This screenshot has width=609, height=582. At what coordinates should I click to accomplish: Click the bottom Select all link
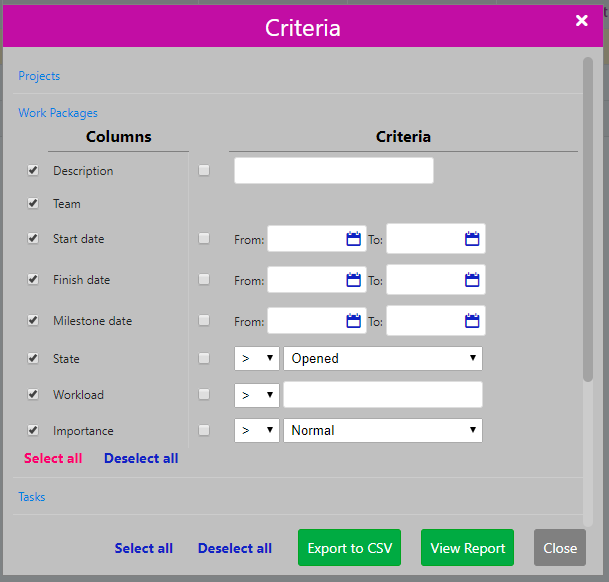[144, 548]
